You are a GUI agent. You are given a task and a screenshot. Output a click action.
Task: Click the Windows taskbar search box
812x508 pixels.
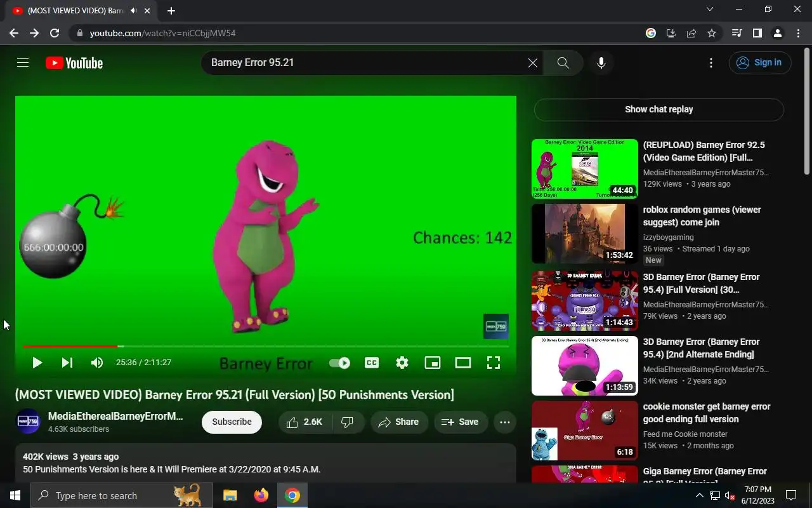pos(122,495)
